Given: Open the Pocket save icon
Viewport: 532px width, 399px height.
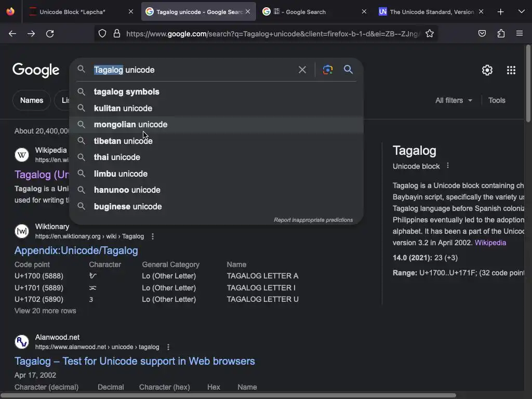Looking at the screenshot, I should (x=482, y=33).
